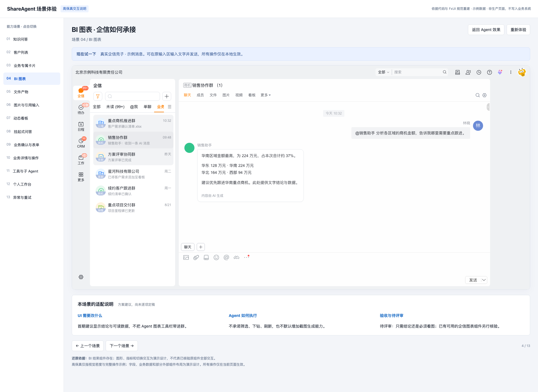Open the 待办 todo sidebar icon
The height and width of the screenshot is (392, 538).
point(81,109)
